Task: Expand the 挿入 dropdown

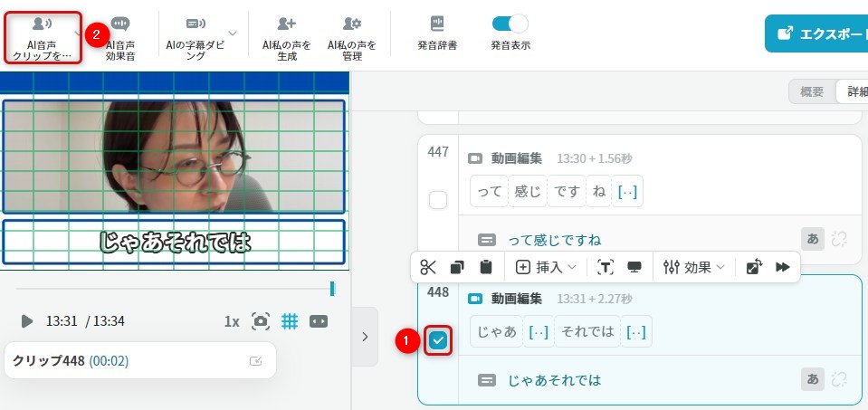Action: 546,267
